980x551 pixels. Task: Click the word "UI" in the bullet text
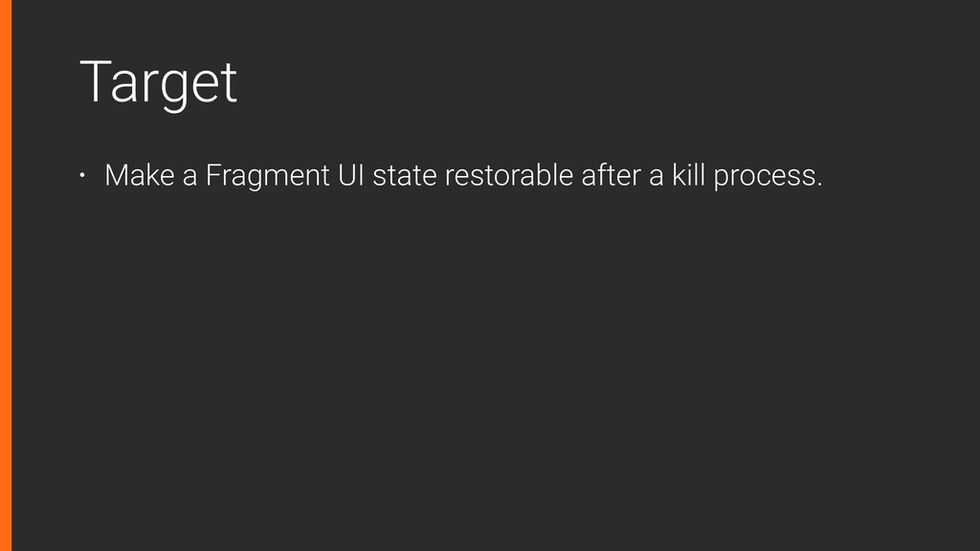click(350, 175)
